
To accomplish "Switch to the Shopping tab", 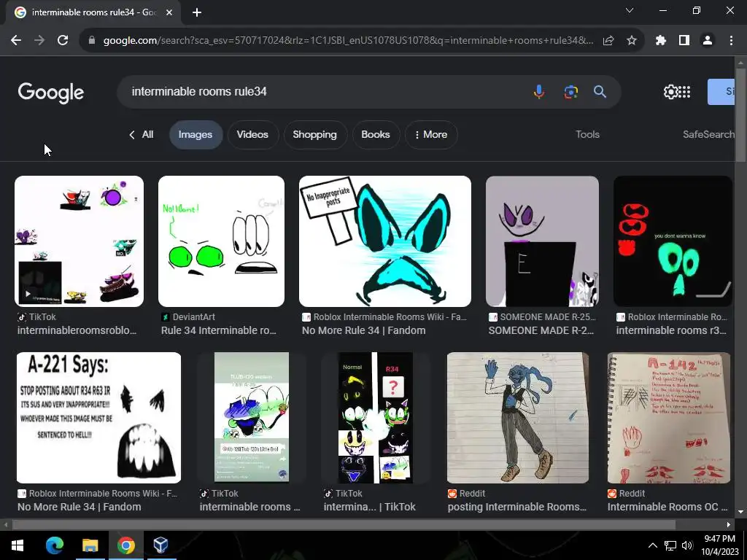I will pyautogui.click(x=315, y=135).
